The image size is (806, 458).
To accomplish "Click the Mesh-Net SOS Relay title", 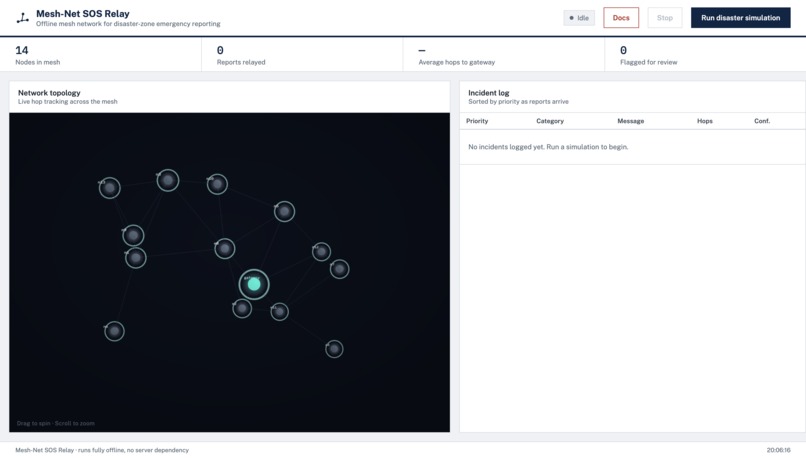I will [x=83, y=14].
